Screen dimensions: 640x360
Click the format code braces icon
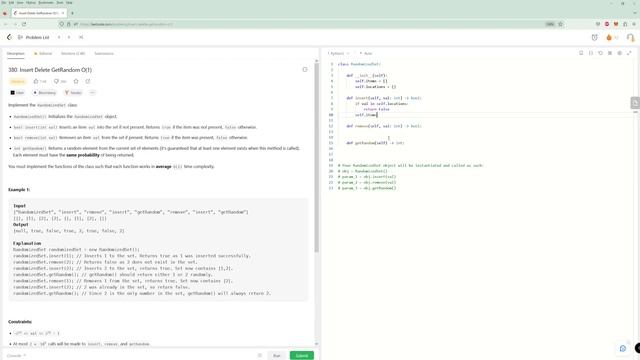pyautogui.click(x=591, y=53)
